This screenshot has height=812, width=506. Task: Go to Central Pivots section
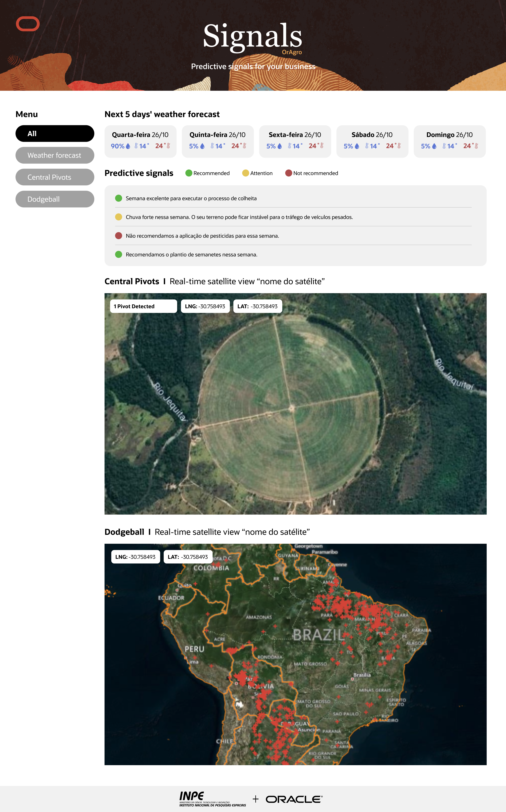point(55,177)
